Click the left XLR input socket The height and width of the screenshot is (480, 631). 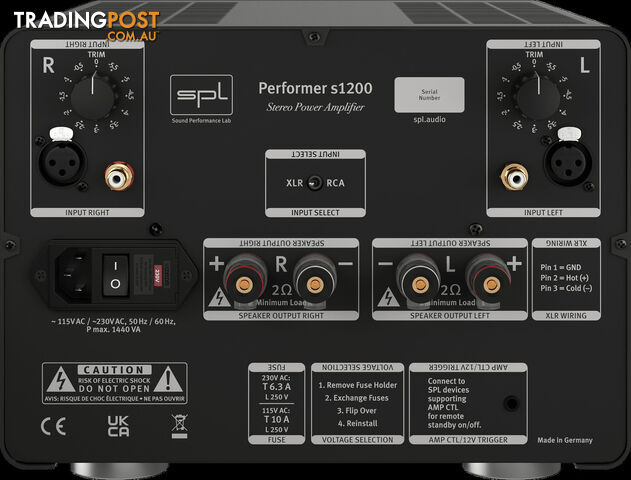coord(568,163)
